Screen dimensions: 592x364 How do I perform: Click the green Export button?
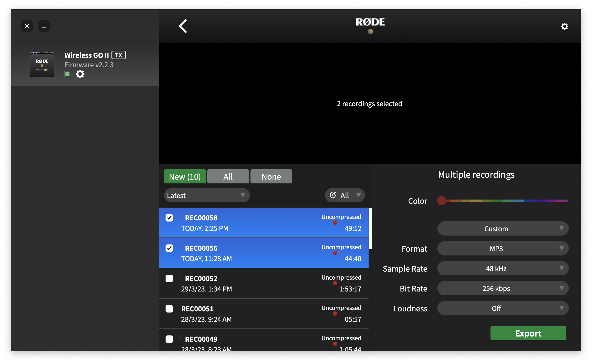(528, 333)
